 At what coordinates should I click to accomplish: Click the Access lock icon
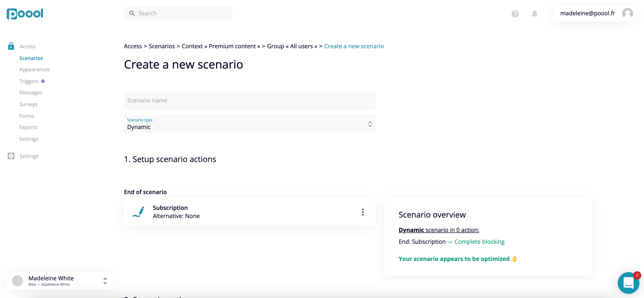pyautogui.click(x=11, y=46)
